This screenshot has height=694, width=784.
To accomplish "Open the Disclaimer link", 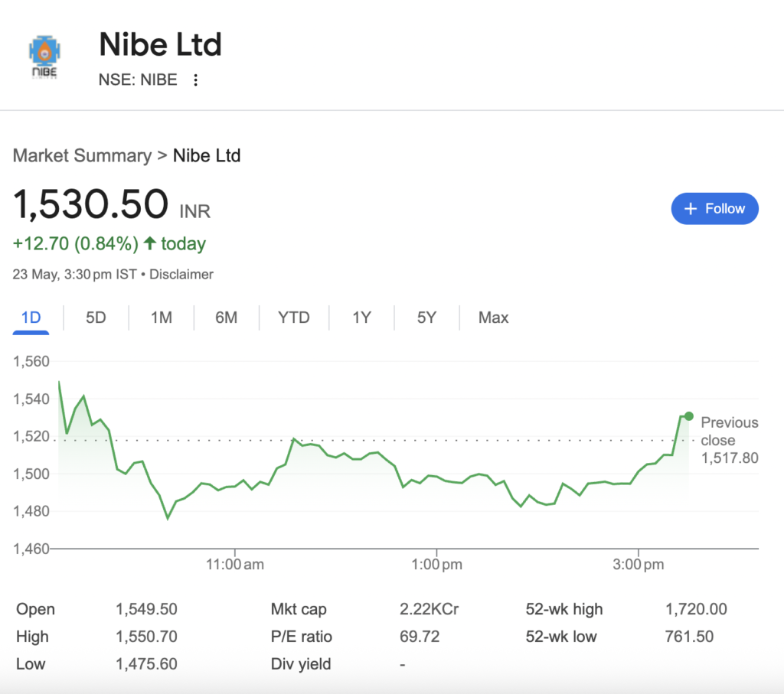I will click(181, 274).
